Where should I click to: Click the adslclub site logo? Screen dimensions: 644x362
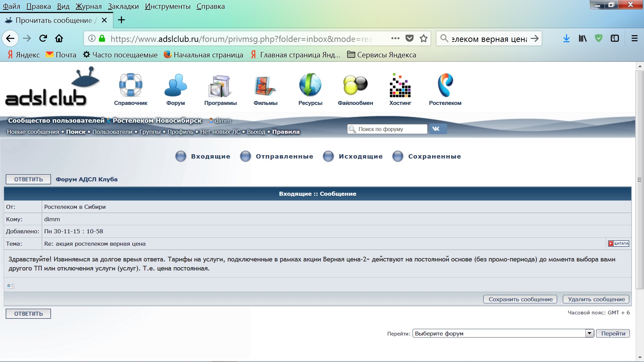pos(53,87)
